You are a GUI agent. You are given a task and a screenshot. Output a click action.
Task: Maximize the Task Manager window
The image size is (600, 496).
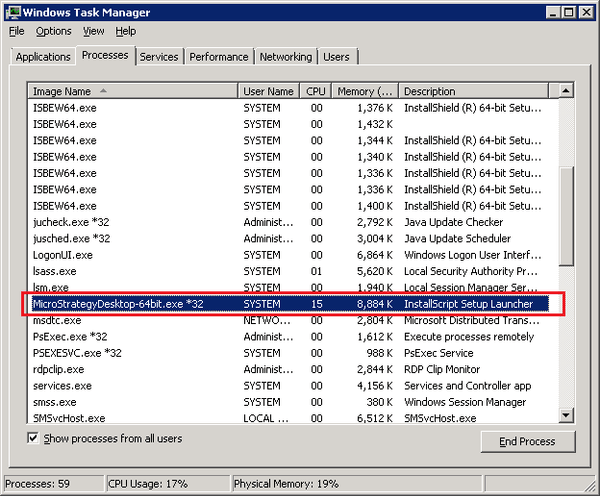tap(567, 12)
